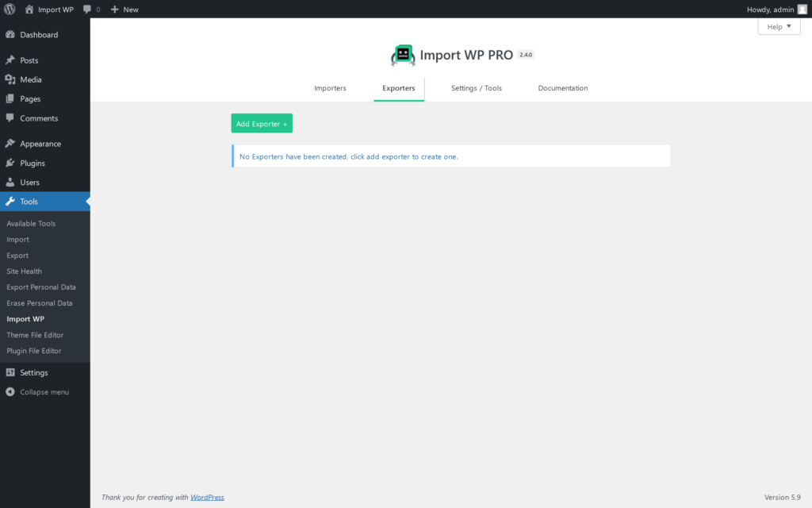Image resolution: width=812 pixels, height=508 pixels.
Task: Open the Media library icon
Action: (10, 79)
